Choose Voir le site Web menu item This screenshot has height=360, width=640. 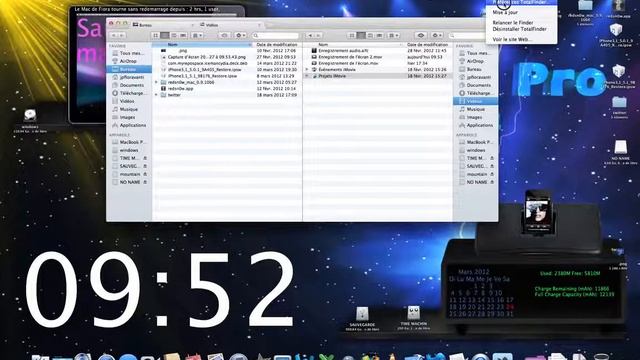tap(521, 40)
